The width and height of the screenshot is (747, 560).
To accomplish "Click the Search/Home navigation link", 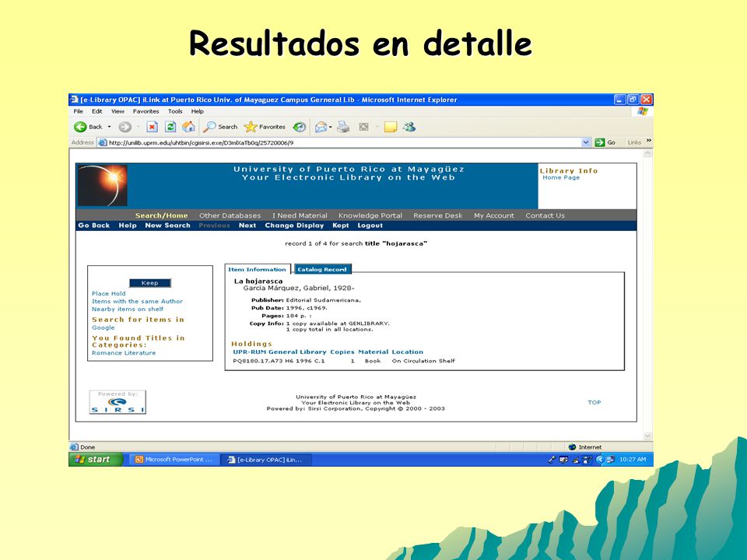I will click(162, 215).
